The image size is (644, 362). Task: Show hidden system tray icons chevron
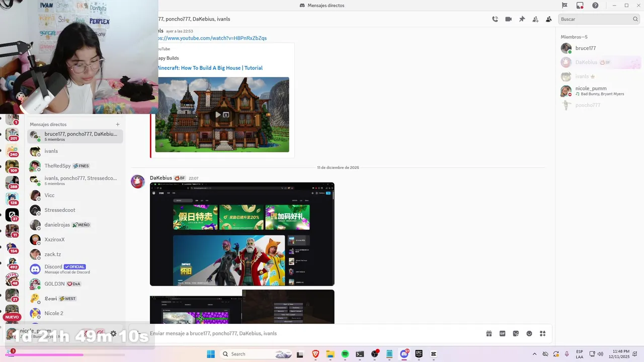[534, 354]
